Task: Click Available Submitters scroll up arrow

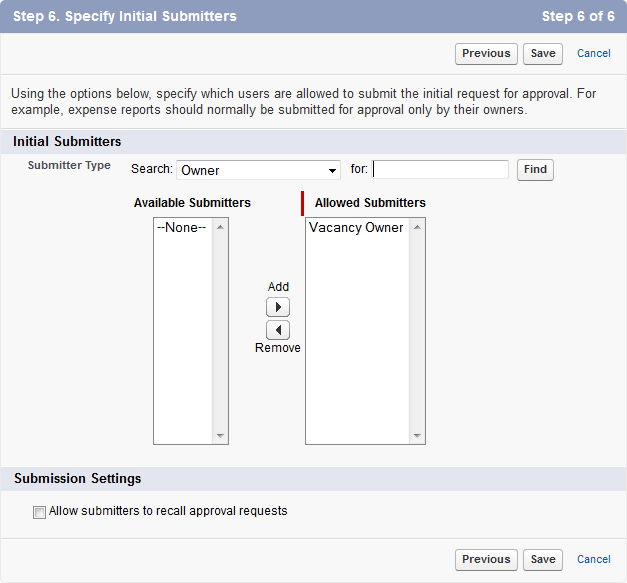Action: pyautogui.click(x=220, y=227)
